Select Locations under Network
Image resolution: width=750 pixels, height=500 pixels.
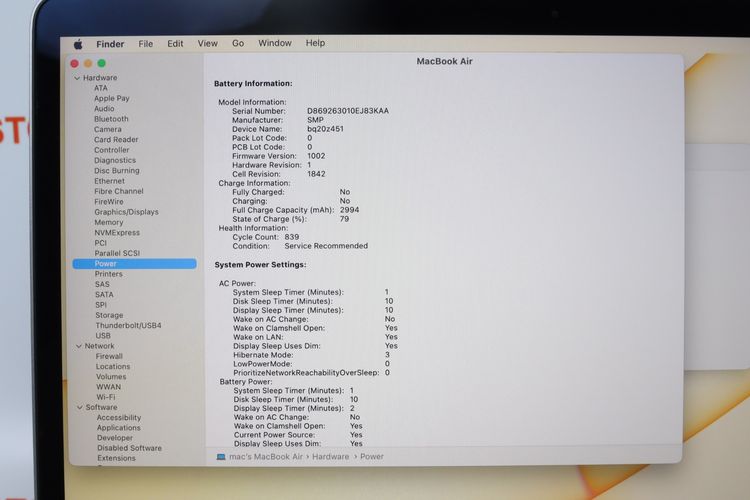[113, 367]
